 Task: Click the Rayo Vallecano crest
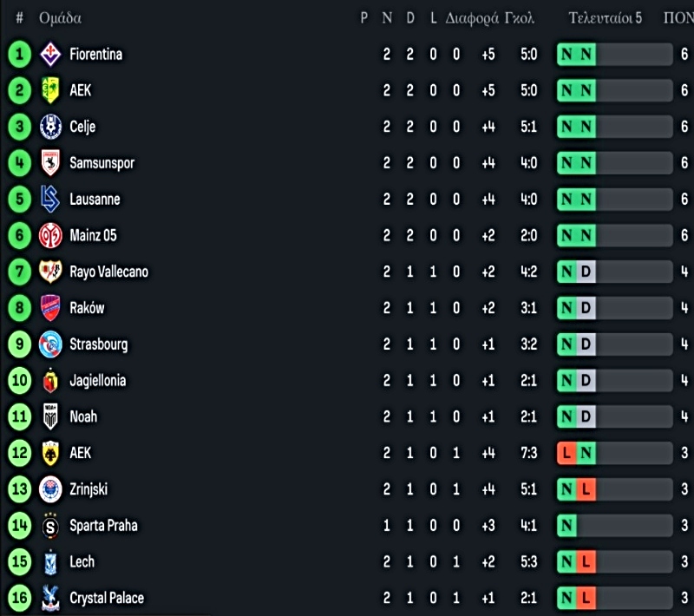(50, 272)
